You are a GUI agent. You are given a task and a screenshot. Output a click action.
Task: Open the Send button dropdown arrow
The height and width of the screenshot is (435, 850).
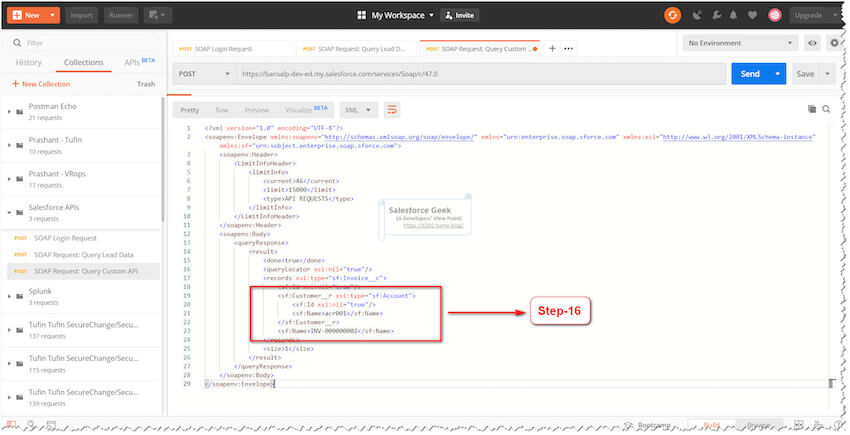pos(777,74)
